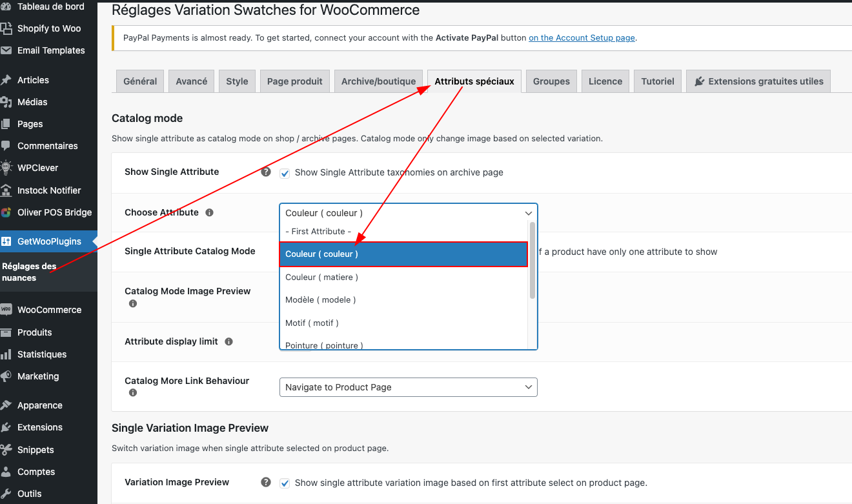Click the Extensions plug icon in sidebar
Screen dimensions: 852x504
[6, 427]
